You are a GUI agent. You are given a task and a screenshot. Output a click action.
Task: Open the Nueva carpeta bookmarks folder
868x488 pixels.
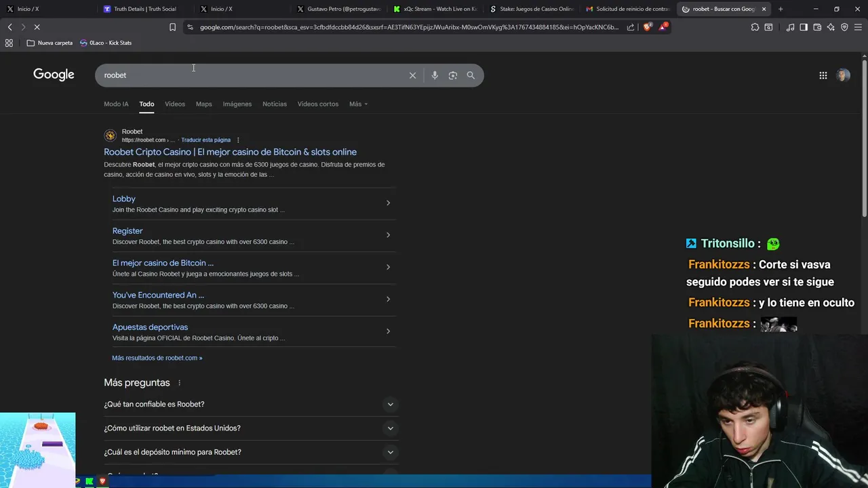point(50,43)
